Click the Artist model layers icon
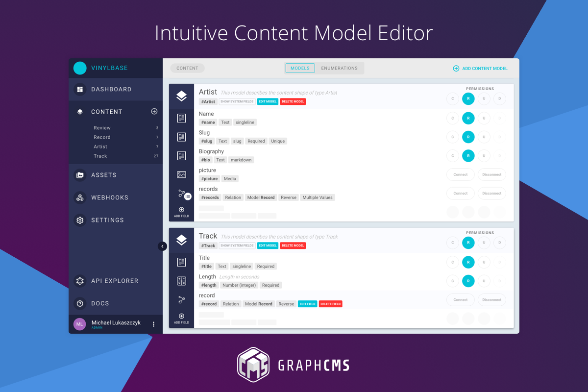This screenshot has width=588, height=392. (181, 96)
